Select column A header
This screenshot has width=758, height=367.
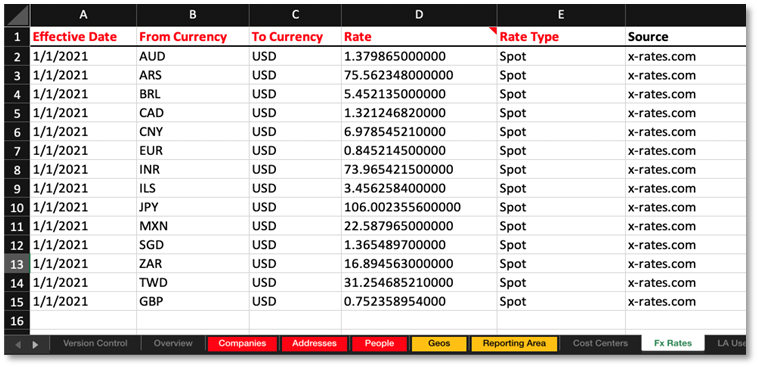pos(83,15)
